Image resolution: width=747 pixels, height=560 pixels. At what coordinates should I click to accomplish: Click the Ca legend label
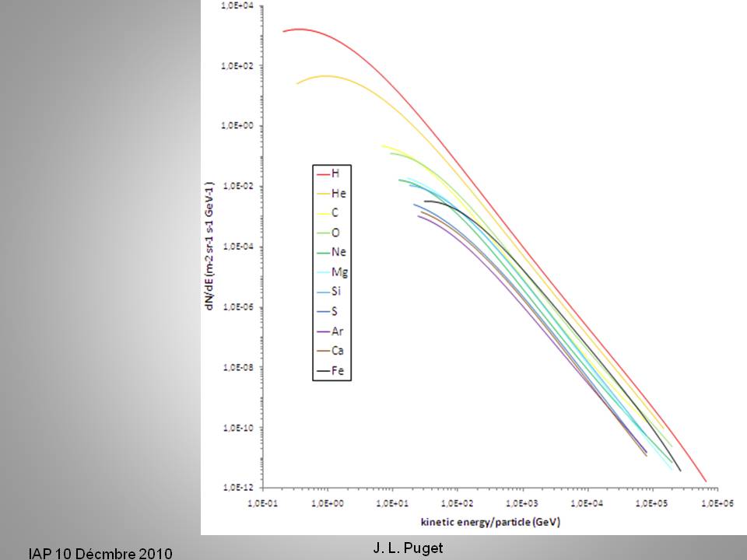(338, 353)
